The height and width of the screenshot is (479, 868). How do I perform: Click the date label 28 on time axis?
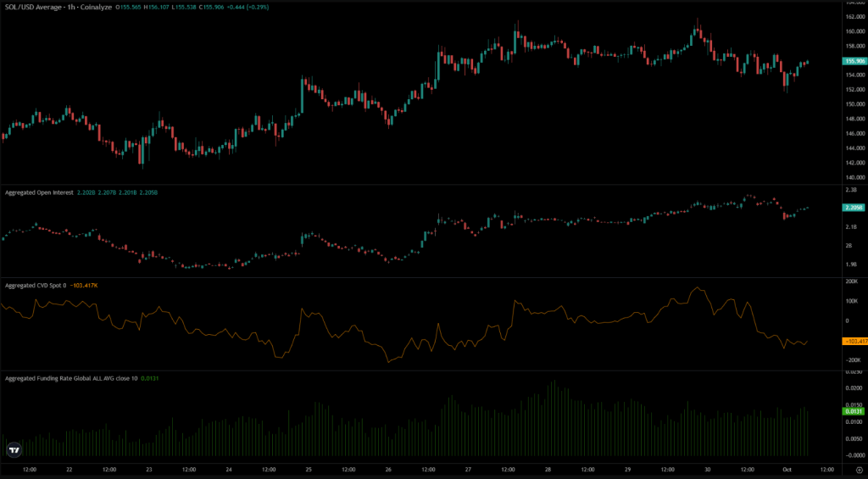pos(548,470)
